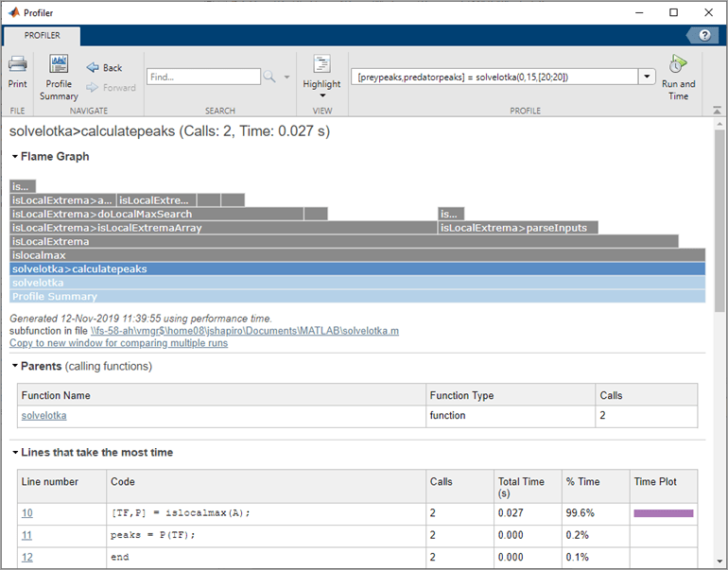Click the Forward navigation arrow
Viewport: 728px width, 570px height.
tap(111, 87)
